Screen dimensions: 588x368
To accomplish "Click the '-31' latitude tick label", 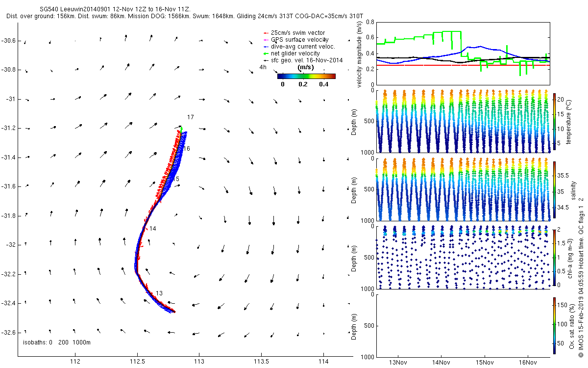I will click(x=12, y=99).
